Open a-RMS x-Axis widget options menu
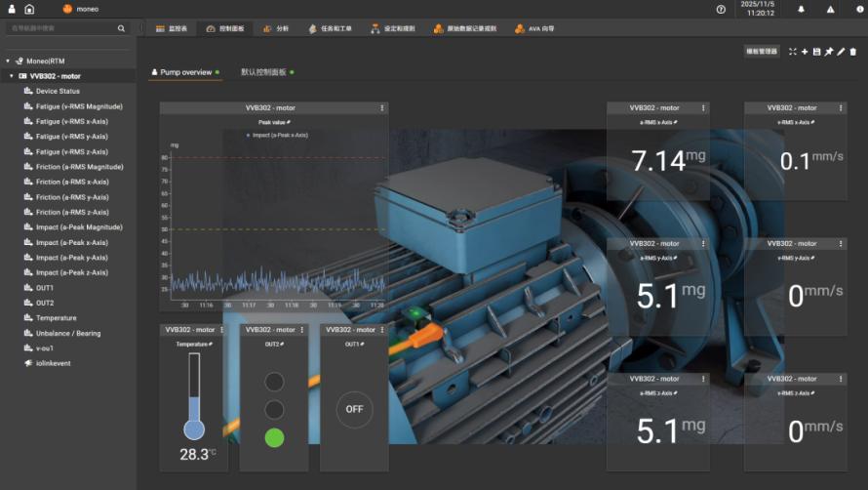The width and height of the screenshot is (868, 490). [703, 108]
